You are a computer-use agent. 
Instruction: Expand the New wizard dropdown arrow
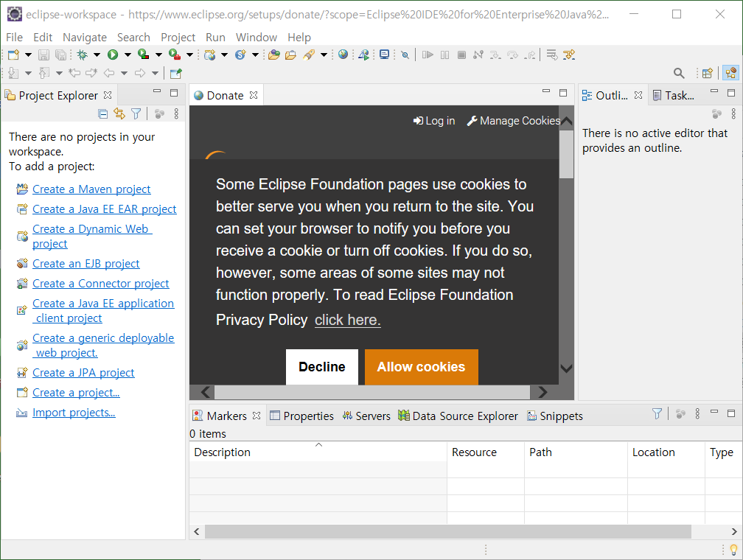28,55
